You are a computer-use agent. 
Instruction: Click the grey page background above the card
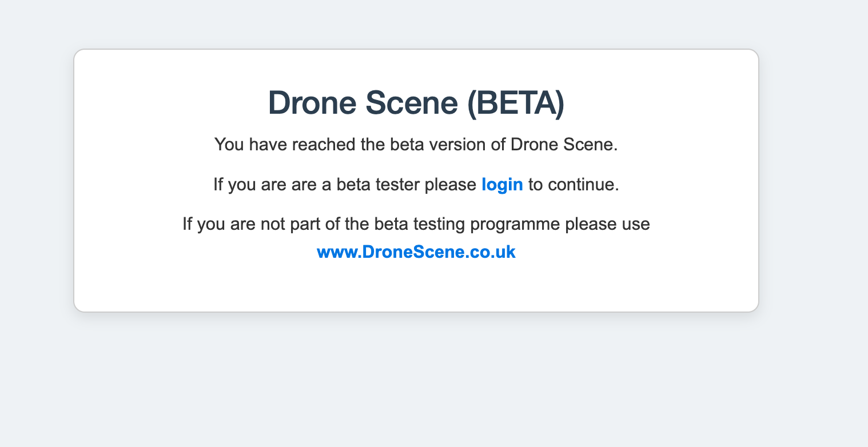click(416, 23)
